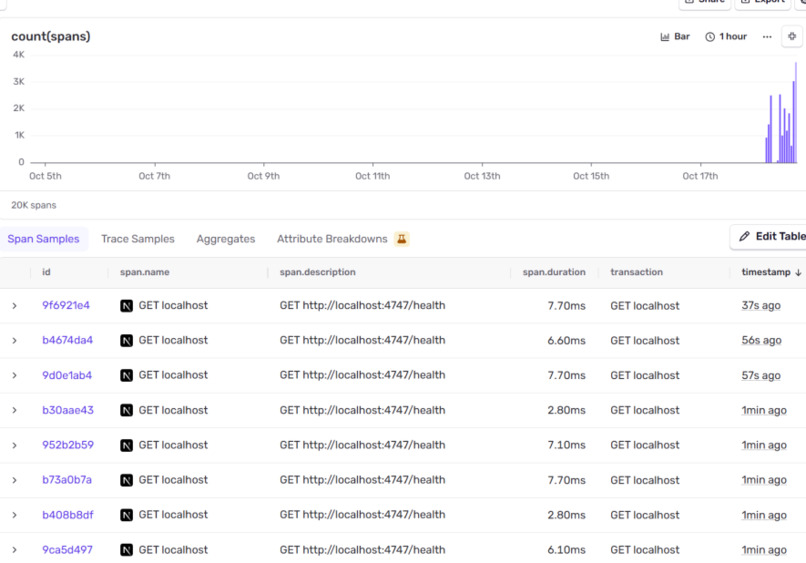This screenshot has width=806, height=563.
Task: Open the chart ellipsis more-options menu
Action: coord(767,37)
